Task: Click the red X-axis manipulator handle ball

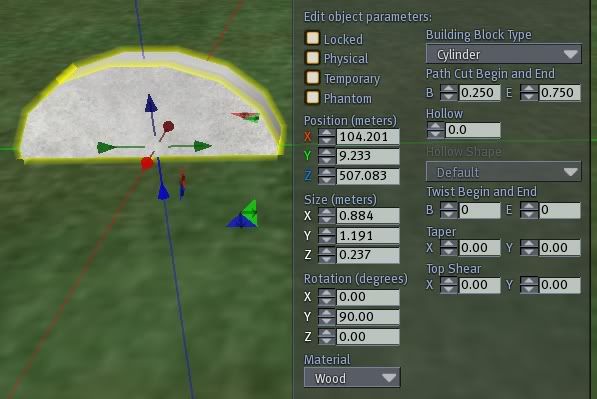Action: 147,163
